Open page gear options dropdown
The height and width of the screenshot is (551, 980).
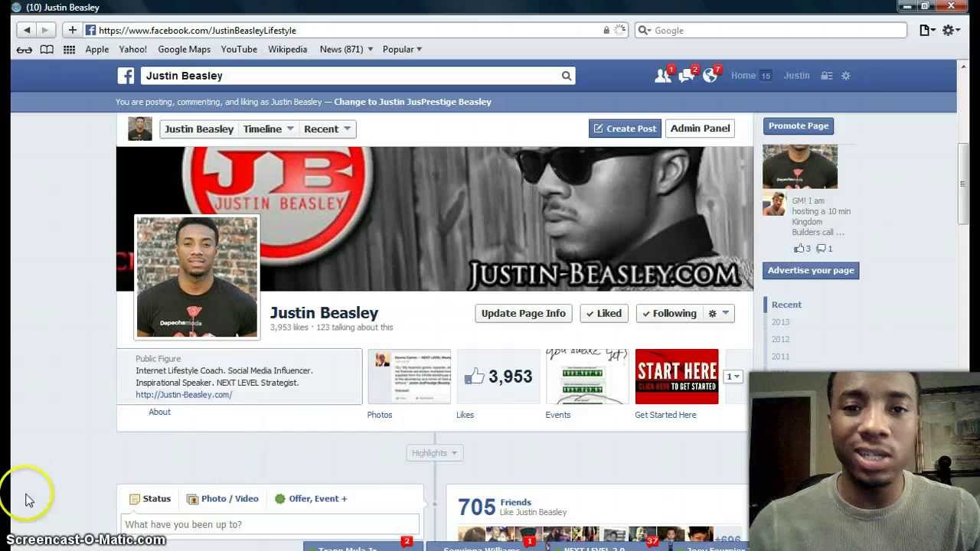(719, 313)
